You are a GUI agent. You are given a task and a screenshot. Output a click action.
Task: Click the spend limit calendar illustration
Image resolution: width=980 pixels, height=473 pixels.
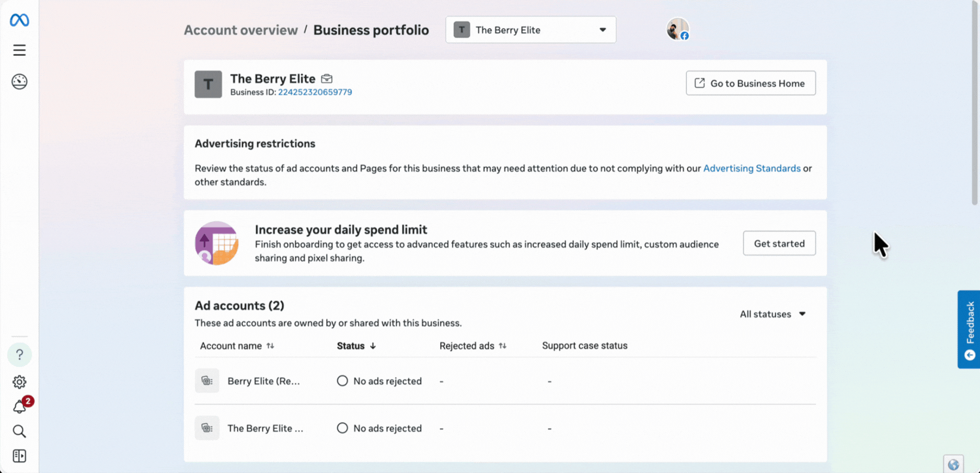216,243
